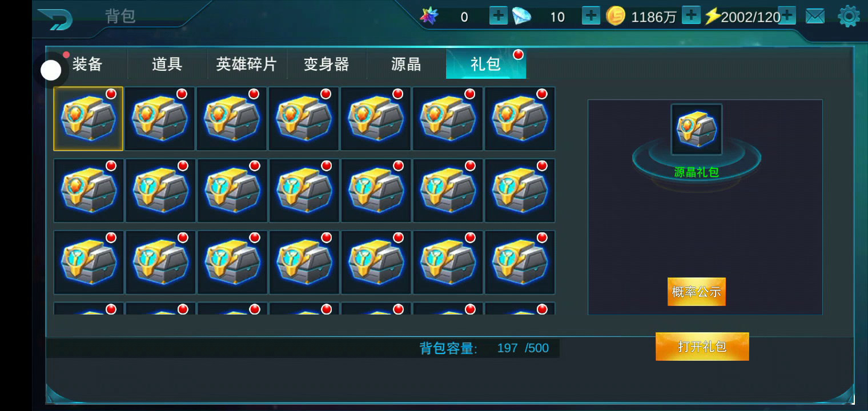Select the last chest in the first row
This screenshot has width=868, height=411.
click(520, 119)
